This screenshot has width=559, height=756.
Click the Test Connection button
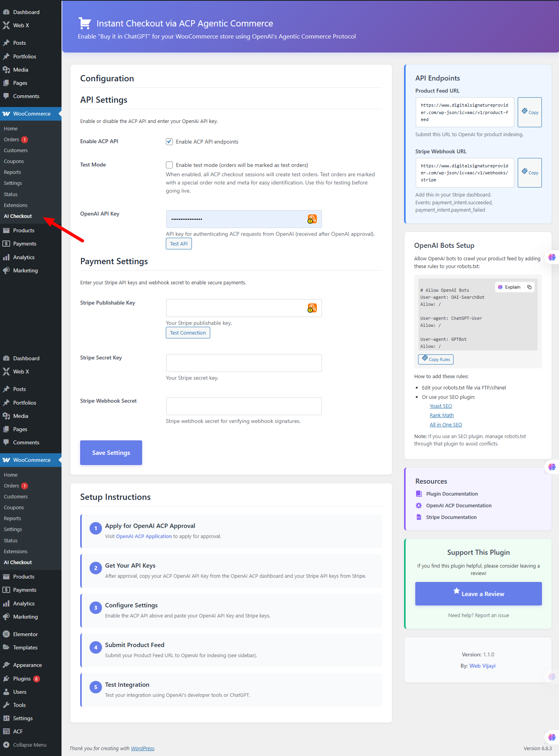pos(188,333)
